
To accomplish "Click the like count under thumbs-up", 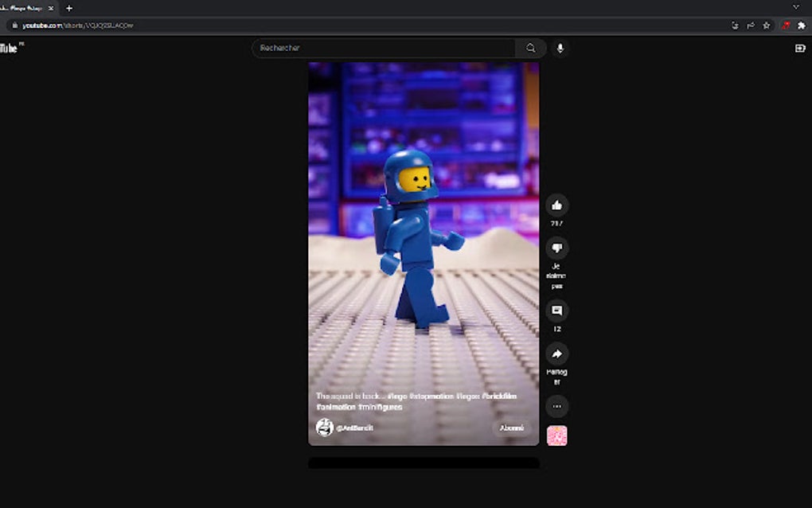I will (556, 224).
